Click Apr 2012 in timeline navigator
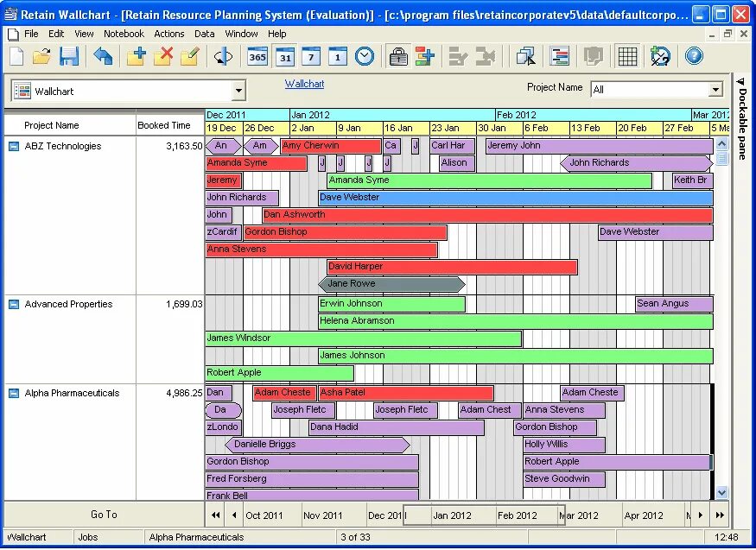Screen dimensions: 756x550 [643, 515]
